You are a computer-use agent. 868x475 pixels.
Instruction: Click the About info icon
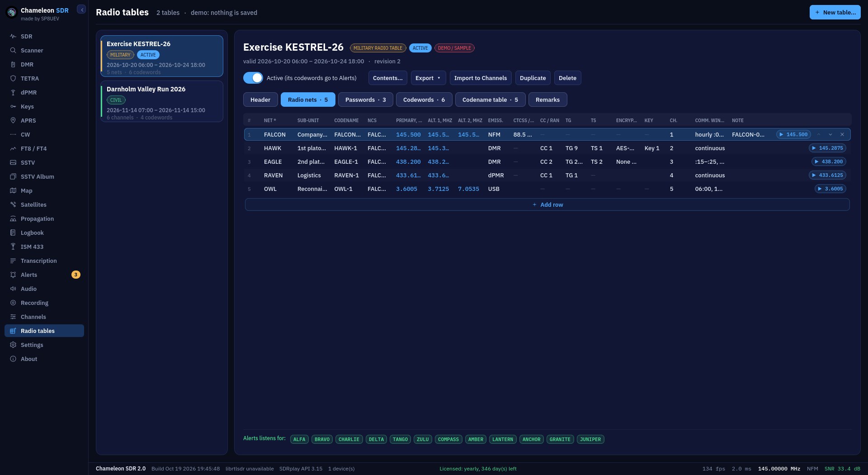click(13, 359)
